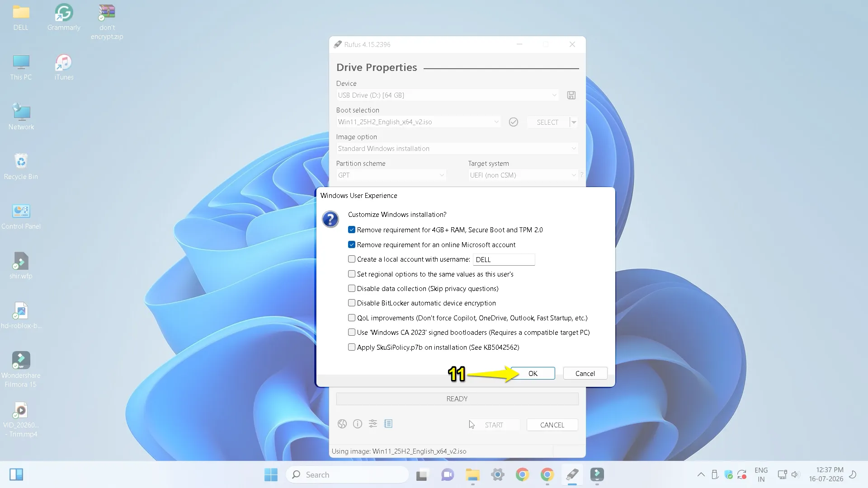Open Control Panel desktop shortcut

(21, 216)
